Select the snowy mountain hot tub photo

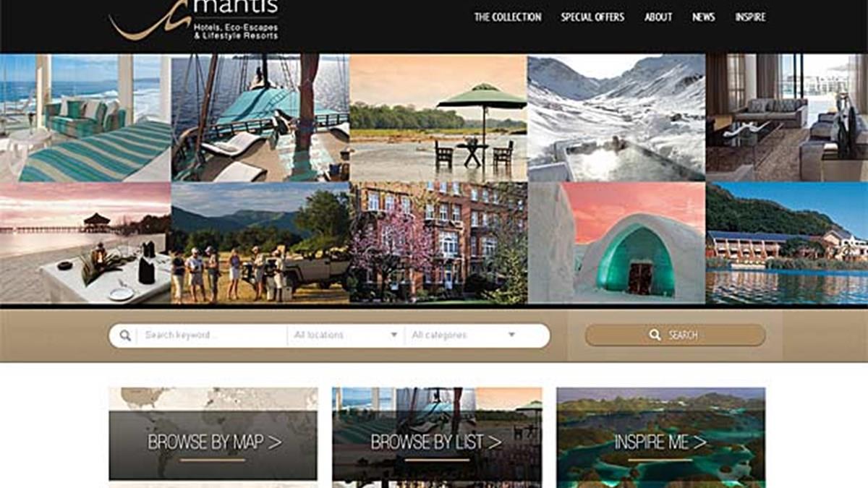[616, 117]
